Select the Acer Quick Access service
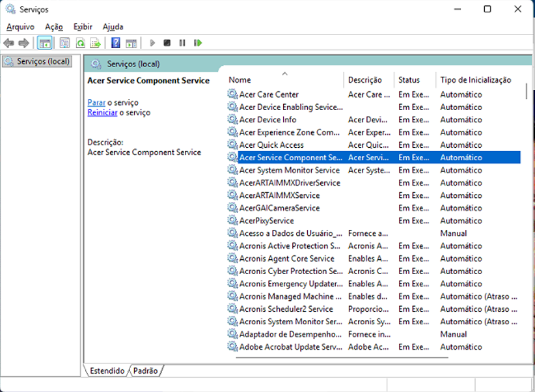The width and height of the screenshot is (535, 392). tap(374, 145)
